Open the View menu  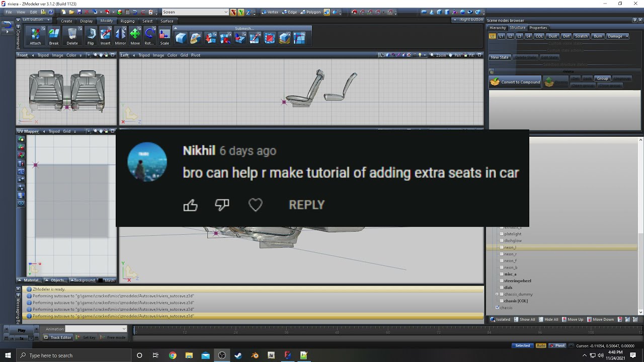click(x=21, y=12)
